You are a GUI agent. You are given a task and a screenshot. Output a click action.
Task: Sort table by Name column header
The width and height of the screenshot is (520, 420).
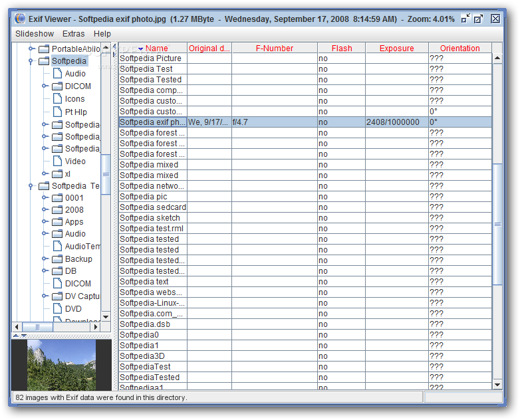pyautogui.click(x=153, y=48)
